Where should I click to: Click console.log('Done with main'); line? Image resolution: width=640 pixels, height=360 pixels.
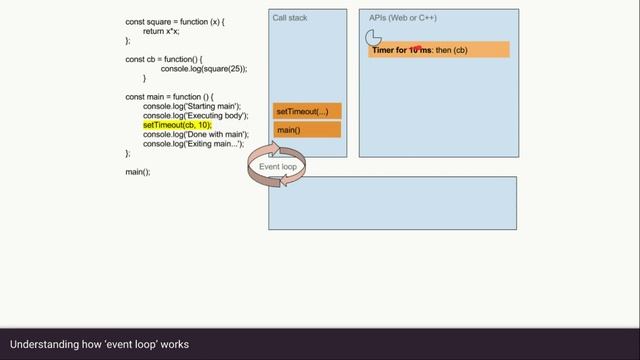coord(196,135)
